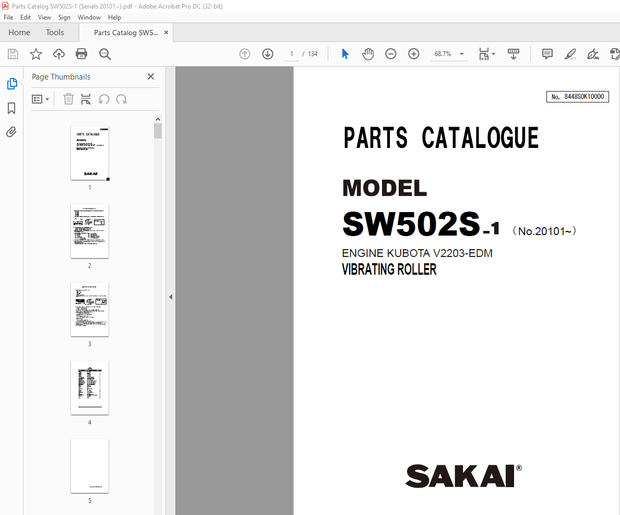Select page 2 thumbnail
The image size is (620, 515).
[90, 231]
